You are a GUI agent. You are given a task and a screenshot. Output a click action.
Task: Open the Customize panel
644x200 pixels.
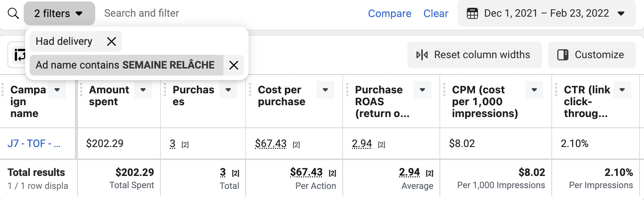pos(591,55)
